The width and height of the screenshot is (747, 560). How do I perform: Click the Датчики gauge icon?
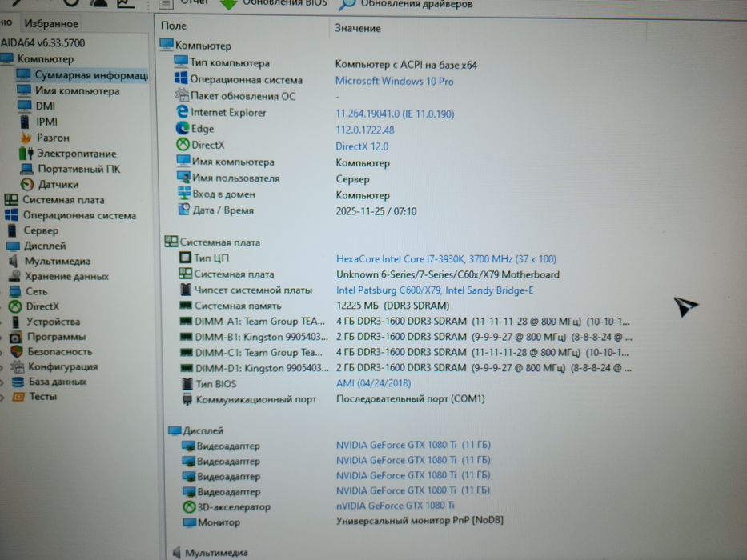click(x=27, y=184)
